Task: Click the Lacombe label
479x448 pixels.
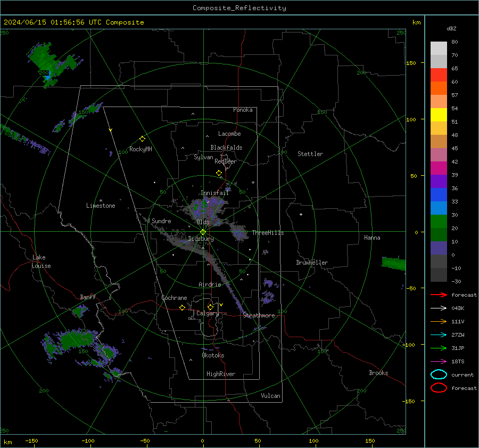Action: (229, 134)
